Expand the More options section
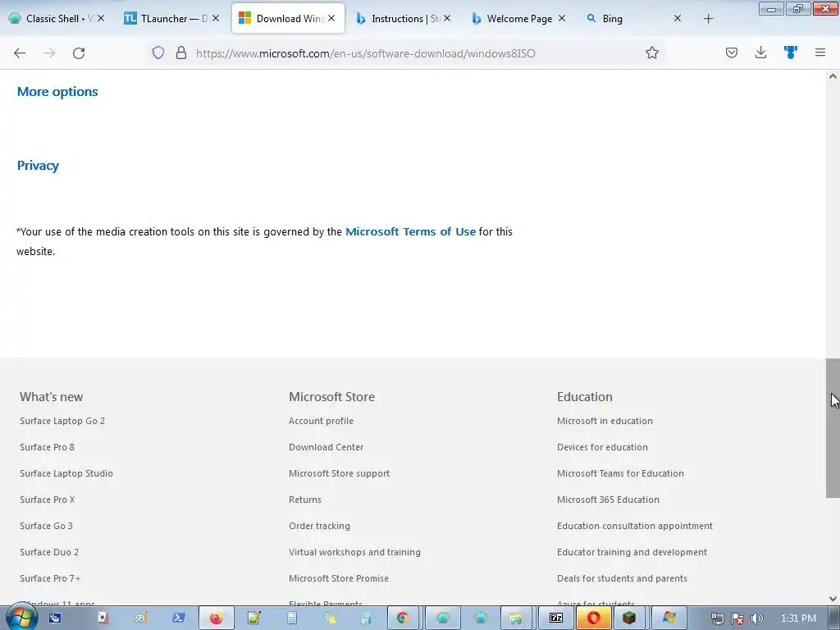The image size is (840, 630). 57,92
